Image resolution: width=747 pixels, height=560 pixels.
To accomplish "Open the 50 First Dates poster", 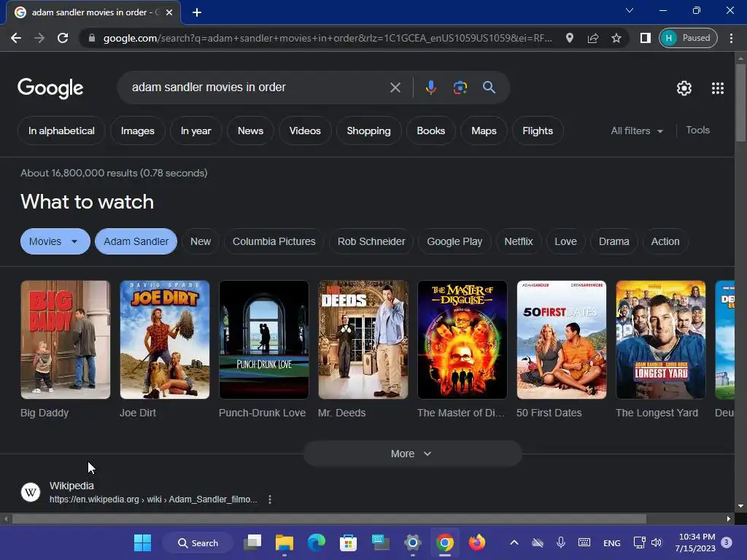I will (562, 340).
